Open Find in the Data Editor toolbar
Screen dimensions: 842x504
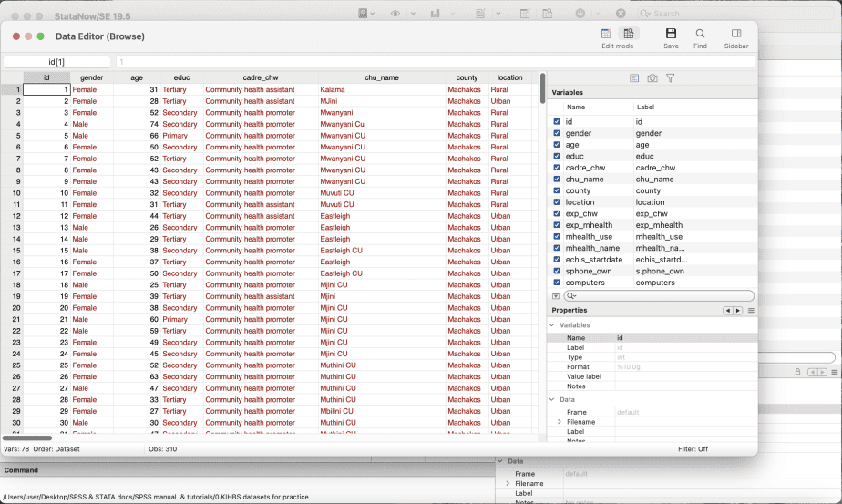tap(700, 34)
